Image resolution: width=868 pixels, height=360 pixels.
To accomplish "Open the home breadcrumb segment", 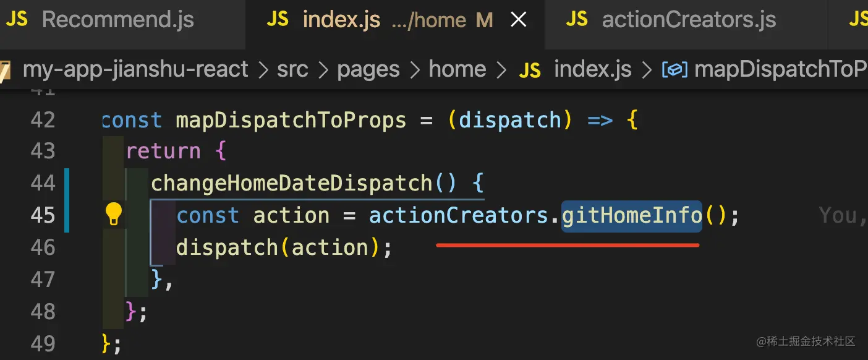I will tap(457, 69).
